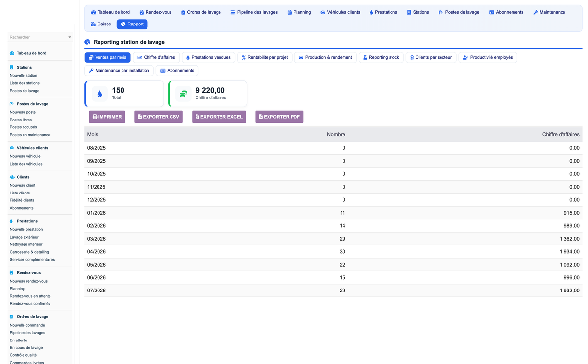This screenshot has height=364, width=588.
Task: Switch to the Chiffre d'affaires report tab
Action: pos(156,57)
